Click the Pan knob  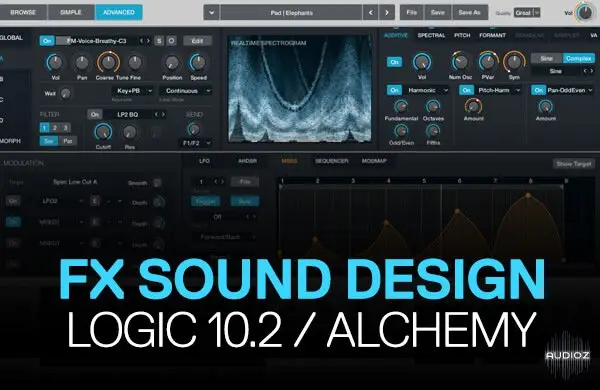point(82,63)
